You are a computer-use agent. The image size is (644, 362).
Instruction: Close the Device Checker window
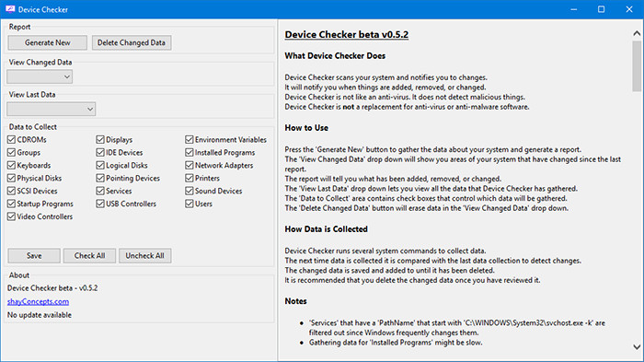click(628, 9)
